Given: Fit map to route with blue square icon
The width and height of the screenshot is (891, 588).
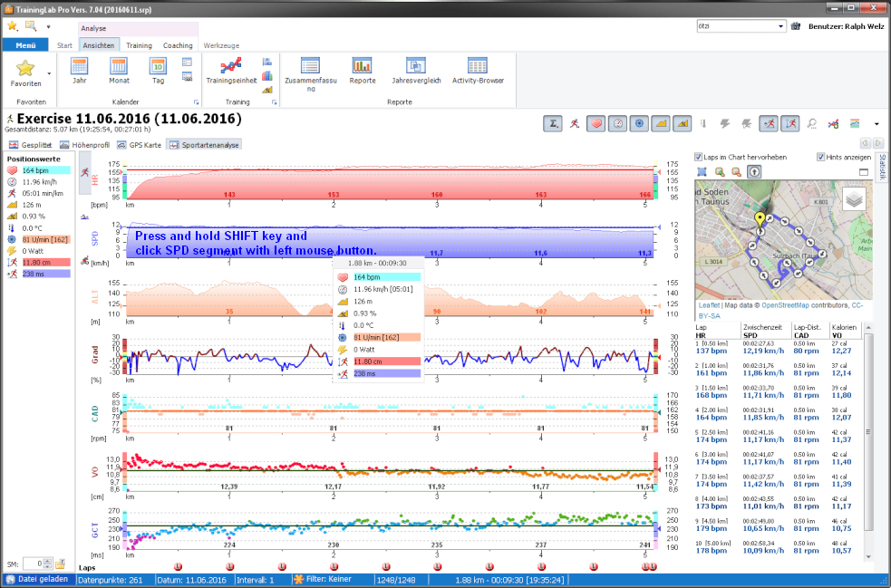Looking at the screenshot, I should tap(702, 171).
